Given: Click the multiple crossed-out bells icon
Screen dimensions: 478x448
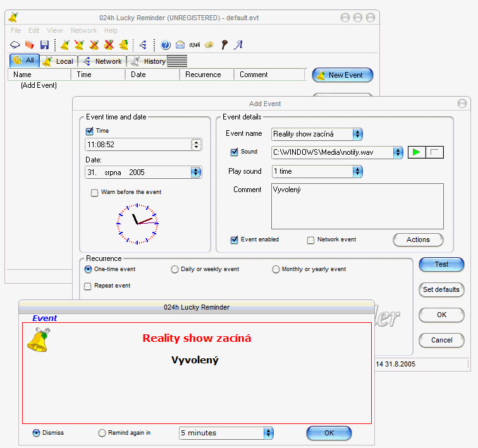Looking at the screenshot, I should pos(109,45).
